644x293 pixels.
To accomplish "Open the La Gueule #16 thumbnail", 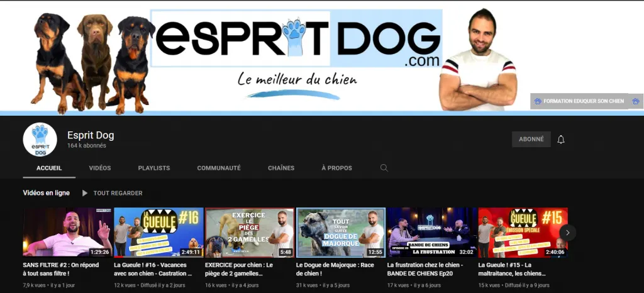I will [158, 232].
